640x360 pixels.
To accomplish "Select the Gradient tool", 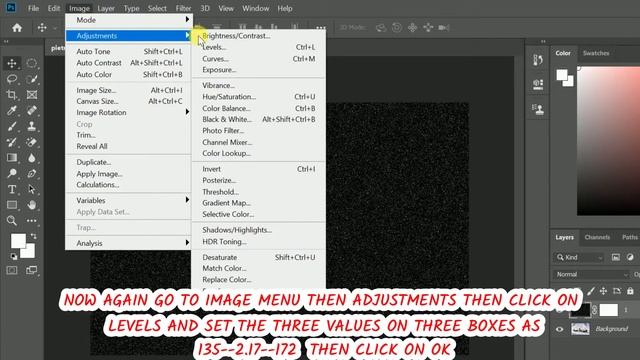I will coord(12,158).
